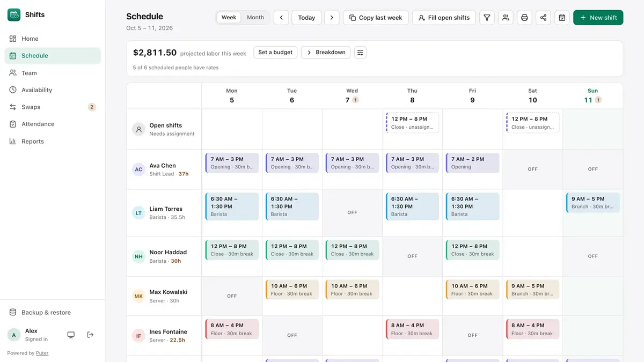Open the Puter link
The height and width of the screenshot is (362, 644).
click(x=42, y=353)
